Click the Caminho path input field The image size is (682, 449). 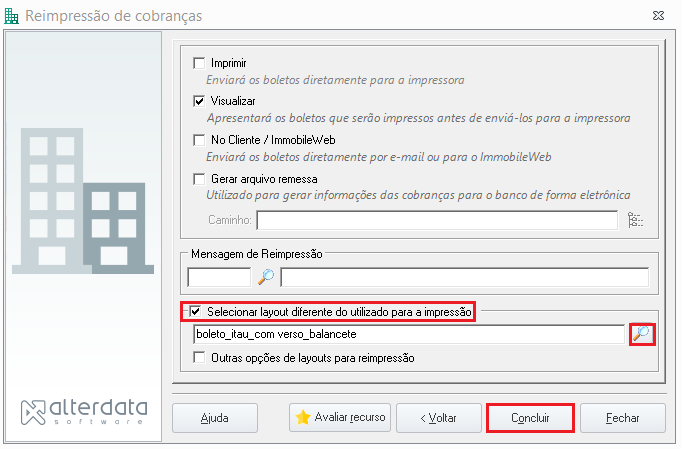coord(437,220)
